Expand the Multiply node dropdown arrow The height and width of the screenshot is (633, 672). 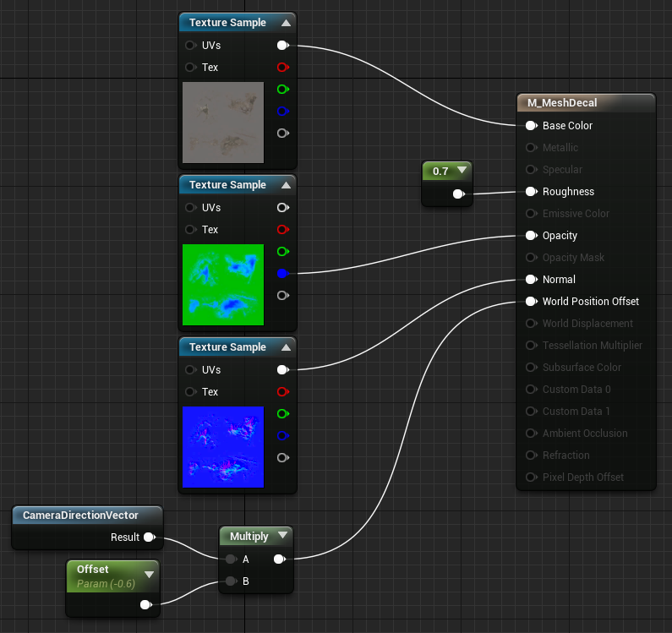pyautogui.click(x=282, y=535)
